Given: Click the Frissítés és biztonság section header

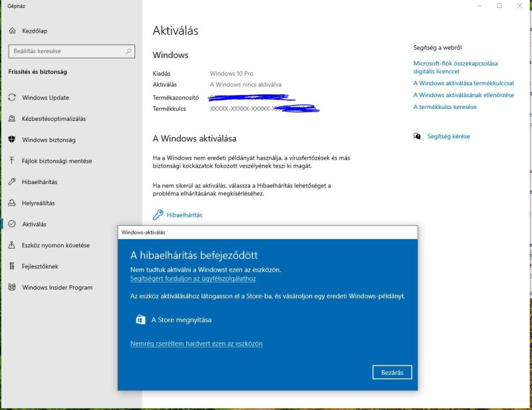Looking at the screenshot, I should [38, 72].
